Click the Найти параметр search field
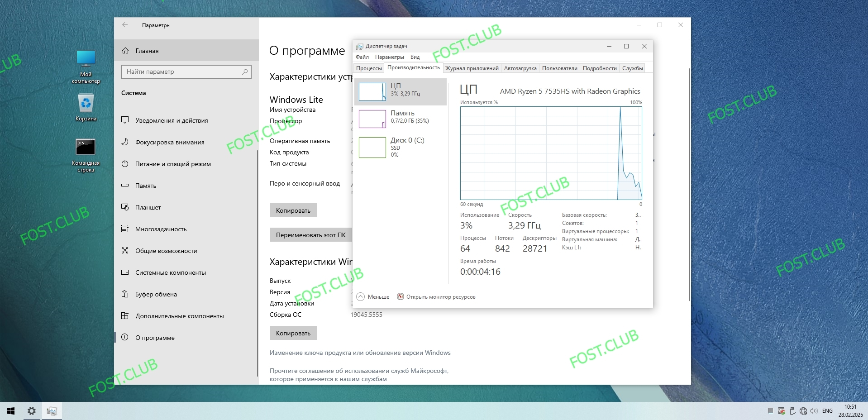The image size is (868, 420). point(186,72)
